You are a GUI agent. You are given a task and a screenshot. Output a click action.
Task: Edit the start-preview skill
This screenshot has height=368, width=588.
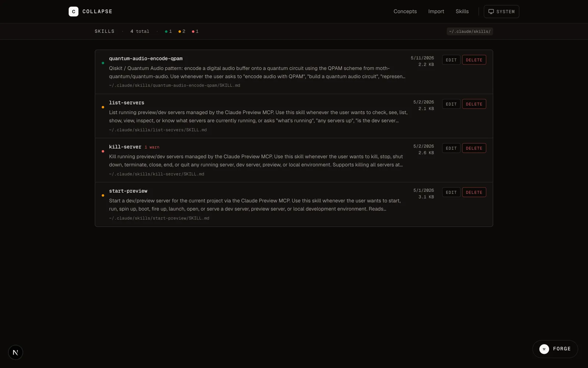451,192
